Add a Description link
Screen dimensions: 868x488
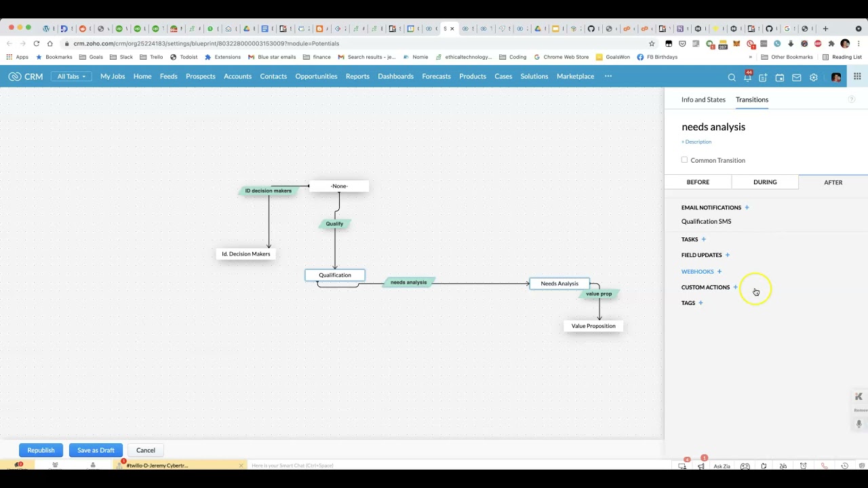[x=696, y=142]
